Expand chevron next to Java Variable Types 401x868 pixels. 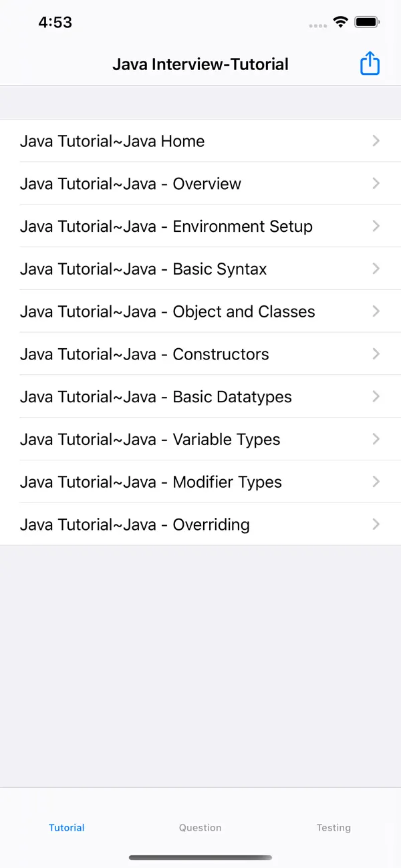375,439
